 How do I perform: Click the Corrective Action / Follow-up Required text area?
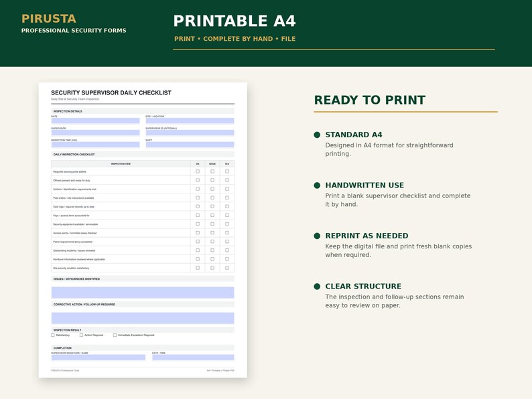point(143,318)
